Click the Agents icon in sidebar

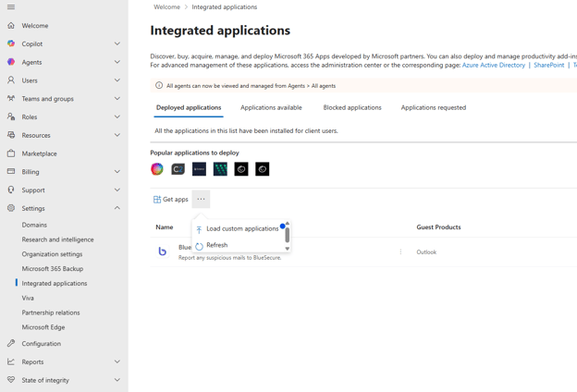[11, 62]
